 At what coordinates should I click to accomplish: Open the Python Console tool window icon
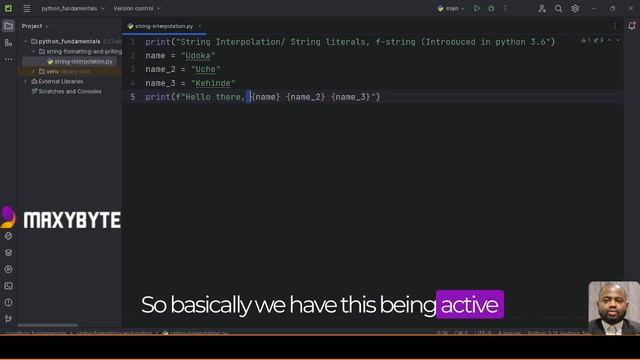pyautogui.click(x=8, y=236)
